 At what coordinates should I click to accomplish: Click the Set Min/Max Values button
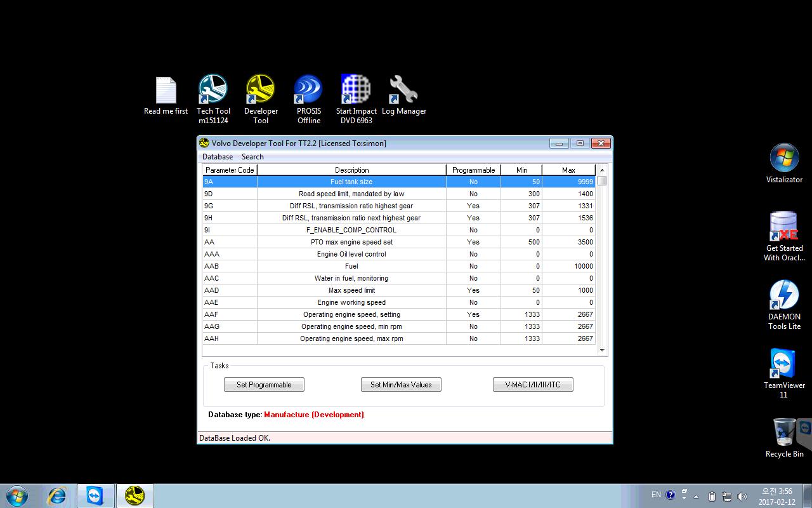[401, 385]
